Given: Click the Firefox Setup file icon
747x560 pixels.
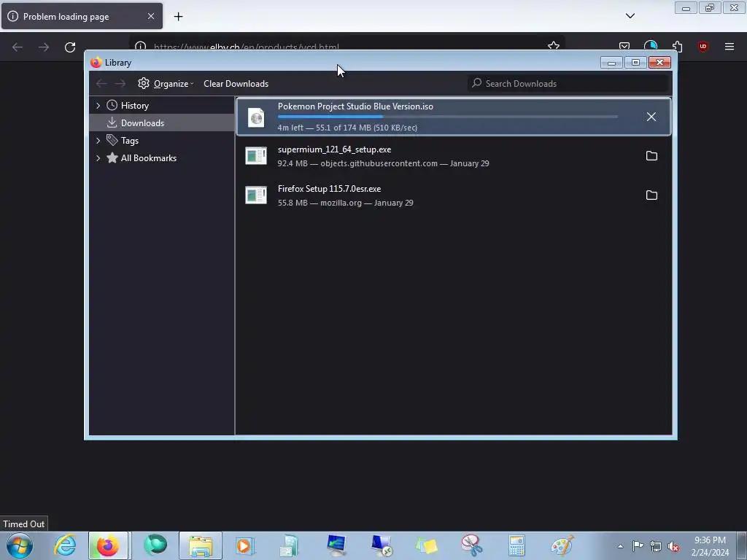Looking at the screenshot, I should 256,195.
